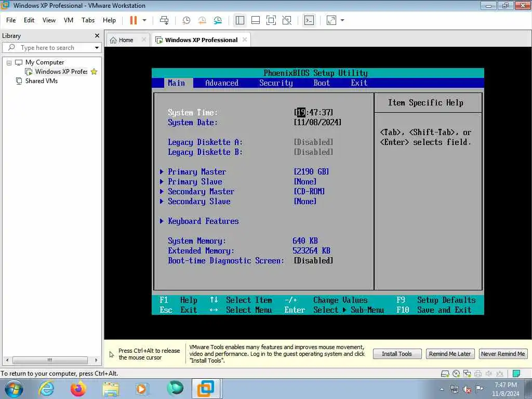Click the System Date value
Screen dimensions: 532x399
317,123
